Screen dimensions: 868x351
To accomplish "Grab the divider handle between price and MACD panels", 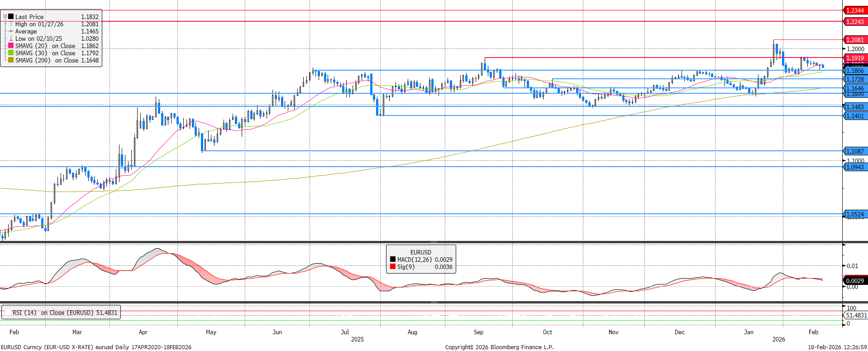I will (x=434, y=242).
